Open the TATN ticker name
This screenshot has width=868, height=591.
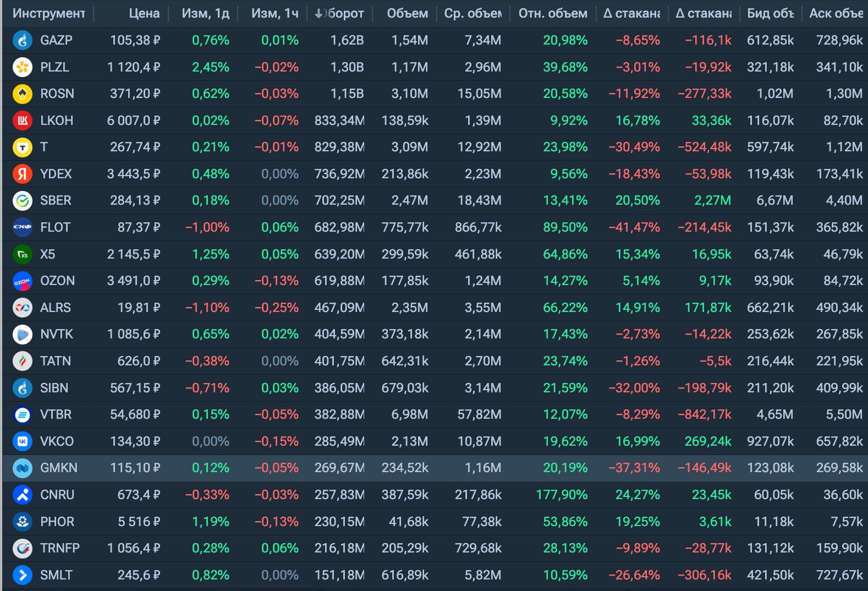click(56, 361)
